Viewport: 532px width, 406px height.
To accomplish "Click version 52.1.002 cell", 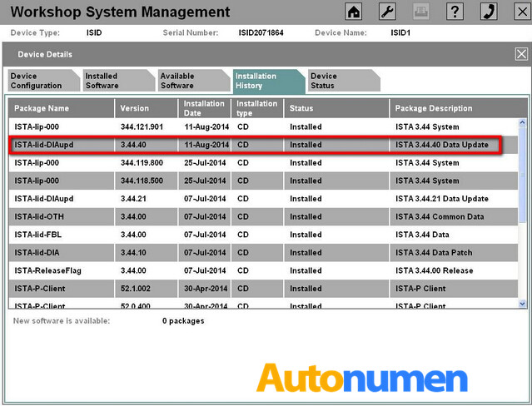I will pos(136,289).
